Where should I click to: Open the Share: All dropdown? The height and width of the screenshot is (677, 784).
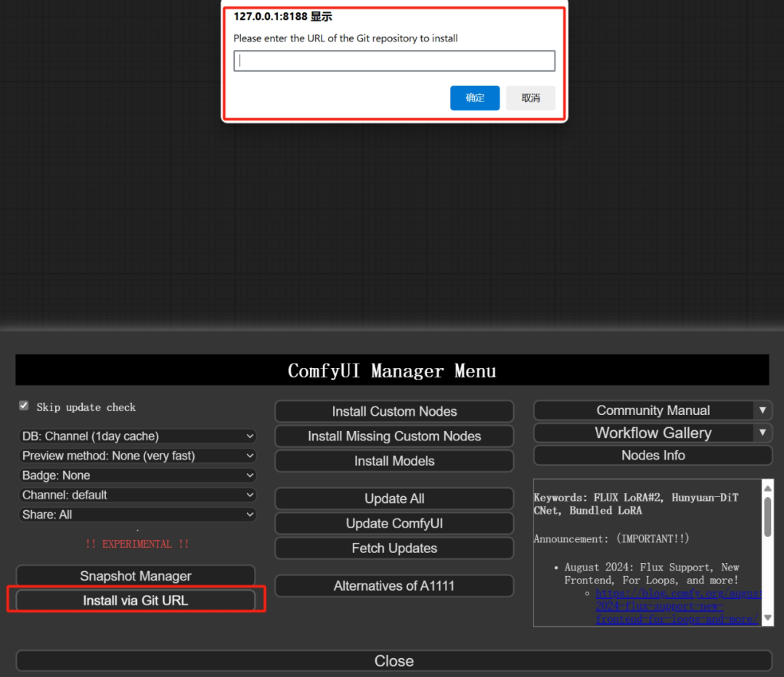click(x=137, y=514)
